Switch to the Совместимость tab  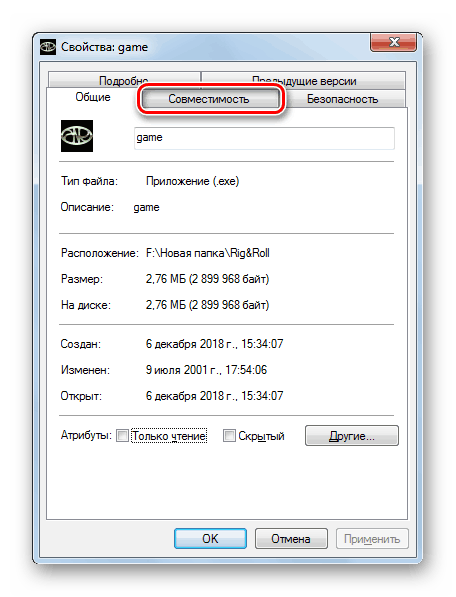pos(210,99)
